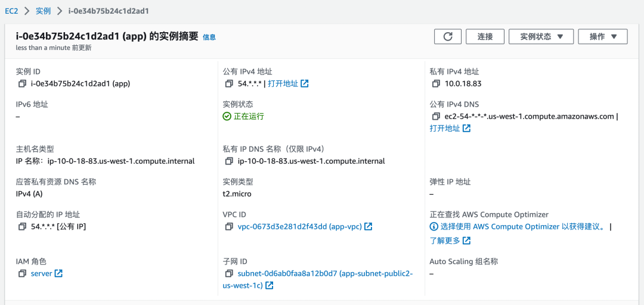Click the 正在运行 status text
The height and width of the screenshot is (305, 644).
pyautogui.click(x=249, y=117)
